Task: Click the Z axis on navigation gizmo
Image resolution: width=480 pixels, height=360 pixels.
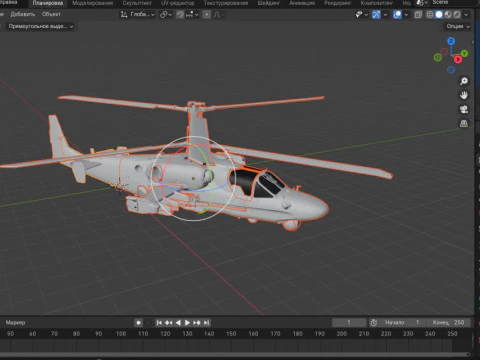Action: (451, 41)
